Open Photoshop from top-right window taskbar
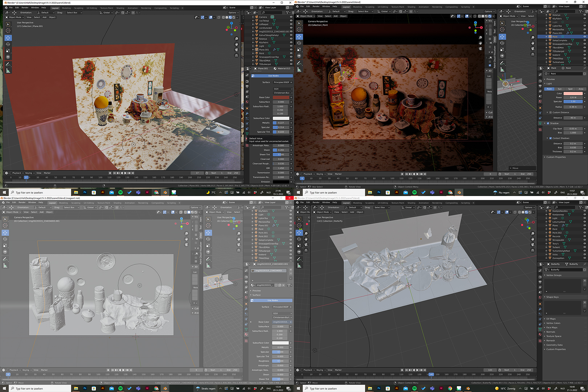This screenshot has height=392, width=588. point(379,192)
